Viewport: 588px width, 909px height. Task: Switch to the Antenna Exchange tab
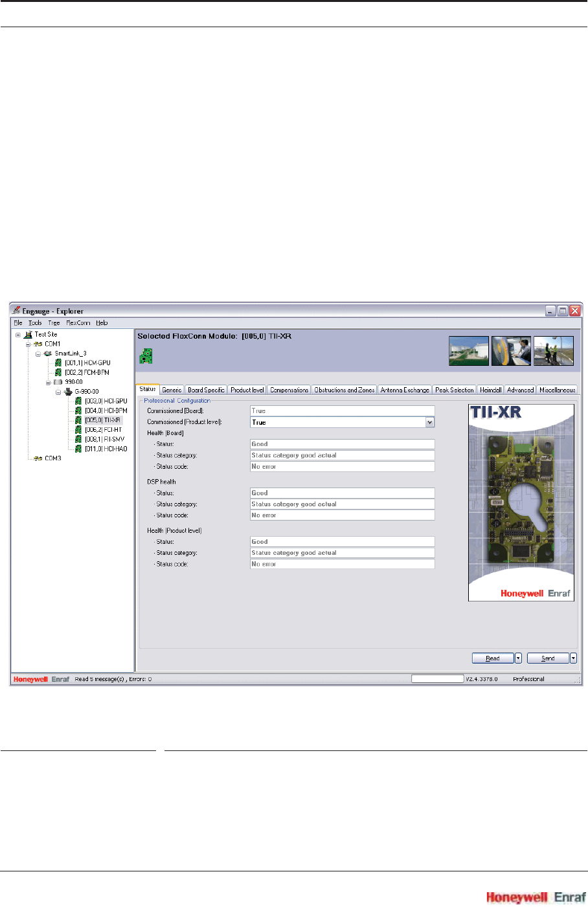pos(405,390)
